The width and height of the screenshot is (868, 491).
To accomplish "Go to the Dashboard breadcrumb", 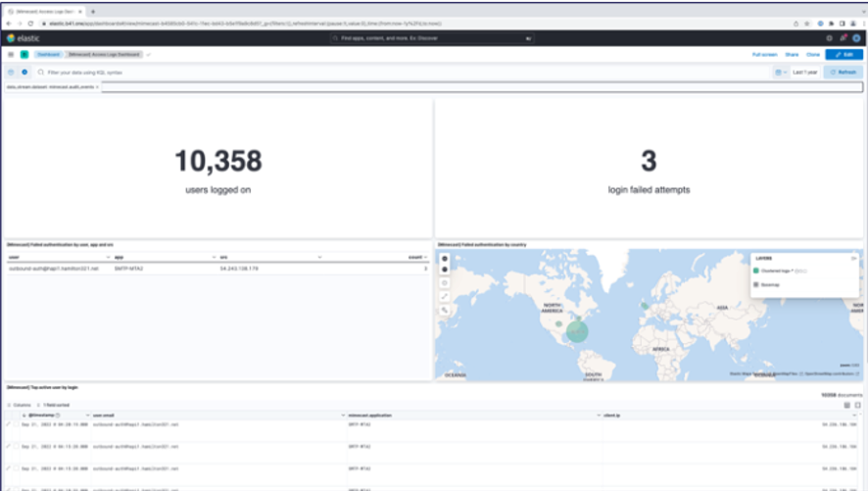I will [x=49, y=55].
